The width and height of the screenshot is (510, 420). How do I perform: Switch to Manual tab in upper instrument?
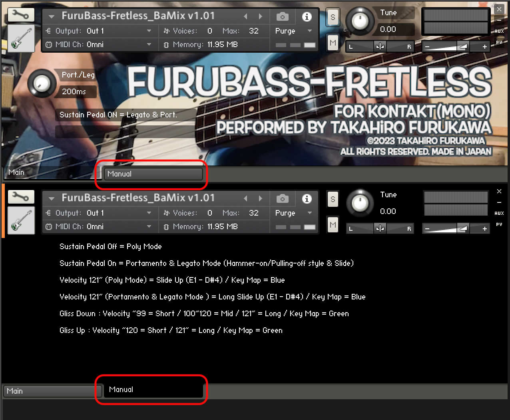point(153,174)
